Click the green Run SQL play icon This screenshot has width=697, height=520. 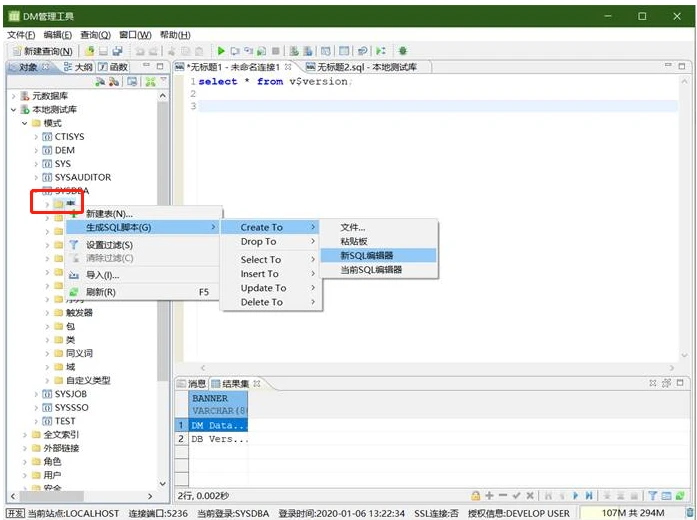pos(222,51)
